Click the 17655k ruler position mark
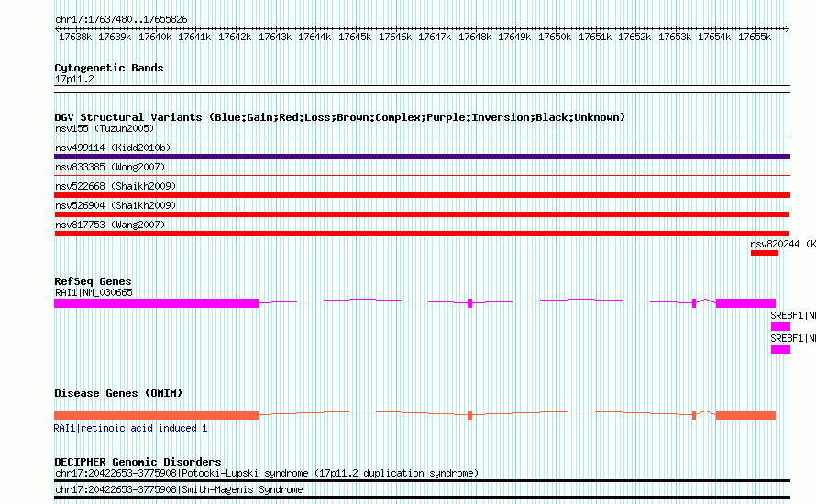 pyautogui.click(x=755, y=37)
